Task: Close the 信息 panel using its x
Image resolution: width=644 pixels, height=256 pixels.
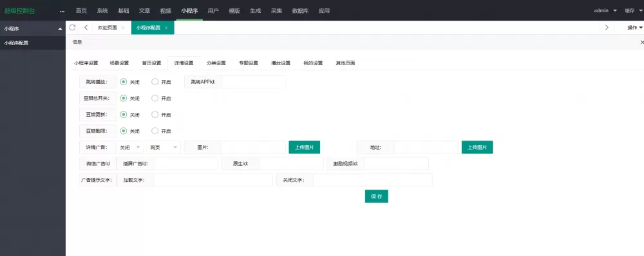Action: click(x=642, y=42)
